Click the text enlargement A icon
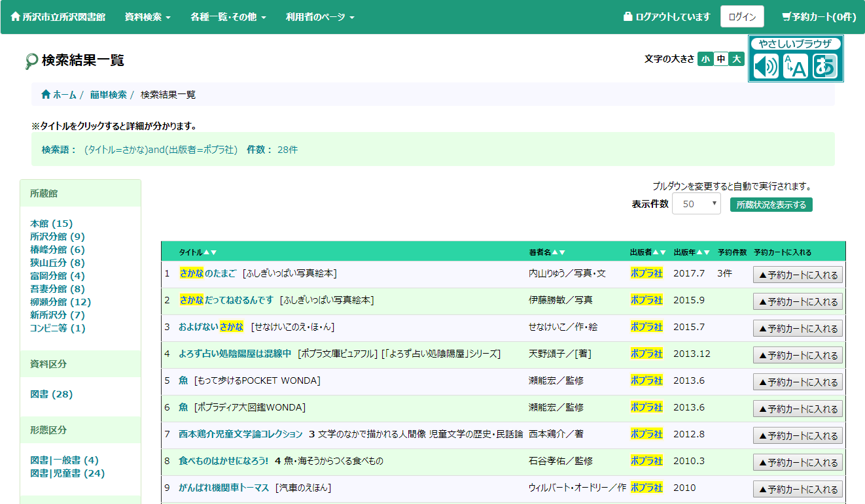Image resolution: width=865 pixels, height=504 pixels. (795, 66)
